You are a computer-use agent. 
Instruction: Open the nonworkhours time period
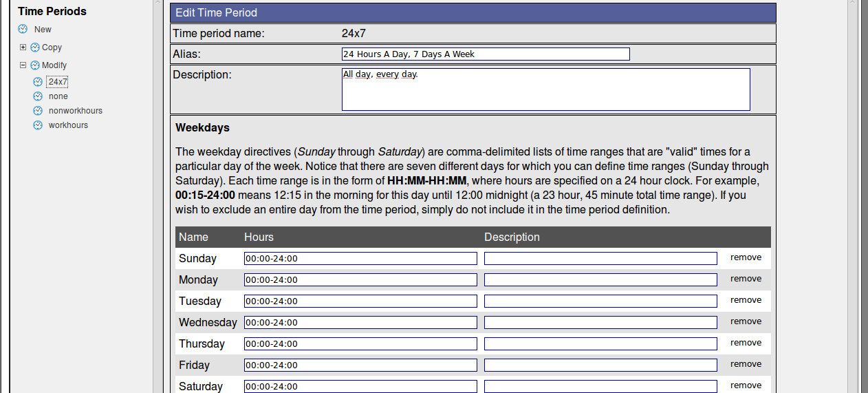[x=75, y=111]
